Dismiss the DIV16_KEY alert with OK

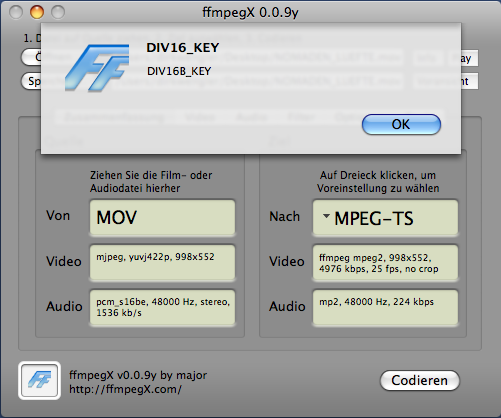pos(401,125)
